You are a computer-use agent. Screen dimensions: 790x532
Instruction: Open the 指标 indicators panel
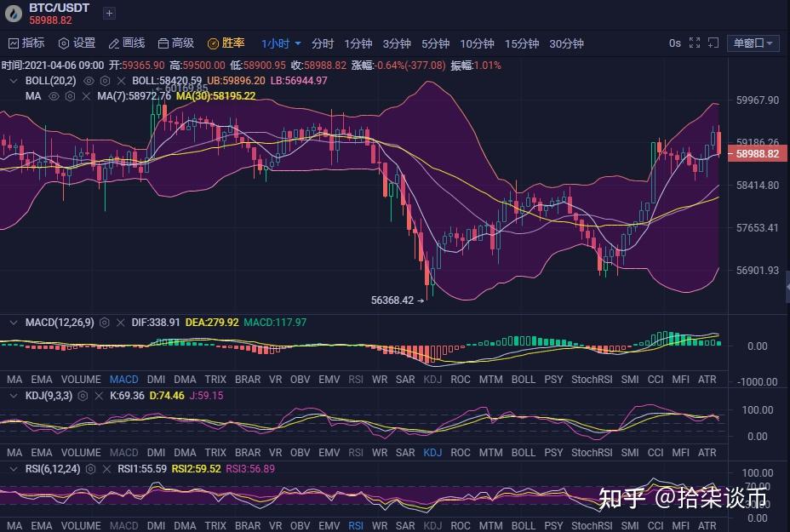[25, 43]
